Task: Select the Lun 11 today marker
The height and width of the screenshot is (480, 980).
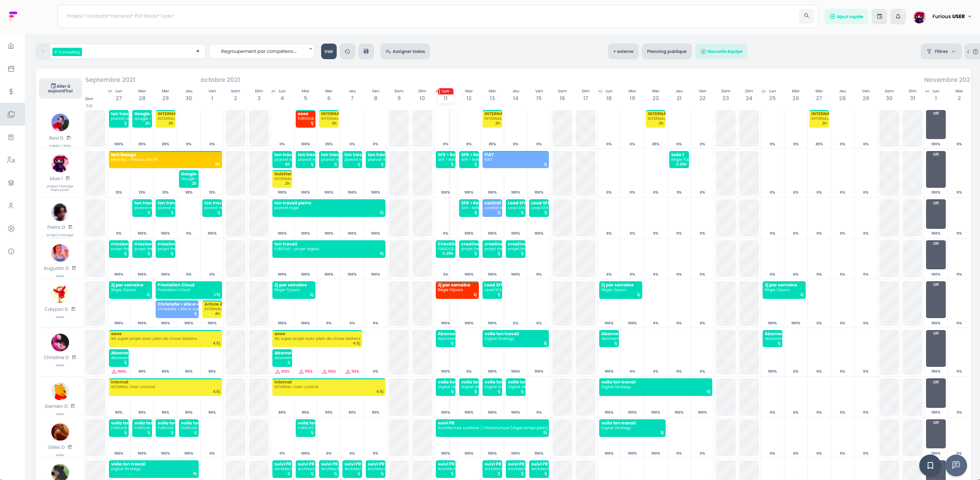Action: [x=445, y=95]
